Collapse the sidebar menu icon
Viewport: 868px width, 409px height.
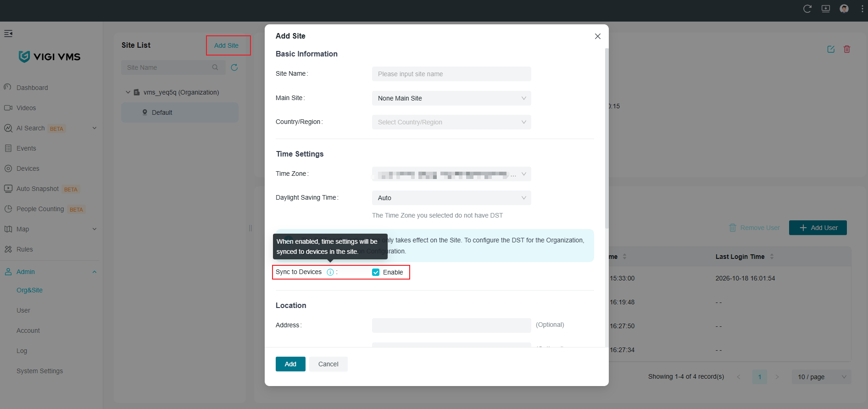click(x=8, y=34)
